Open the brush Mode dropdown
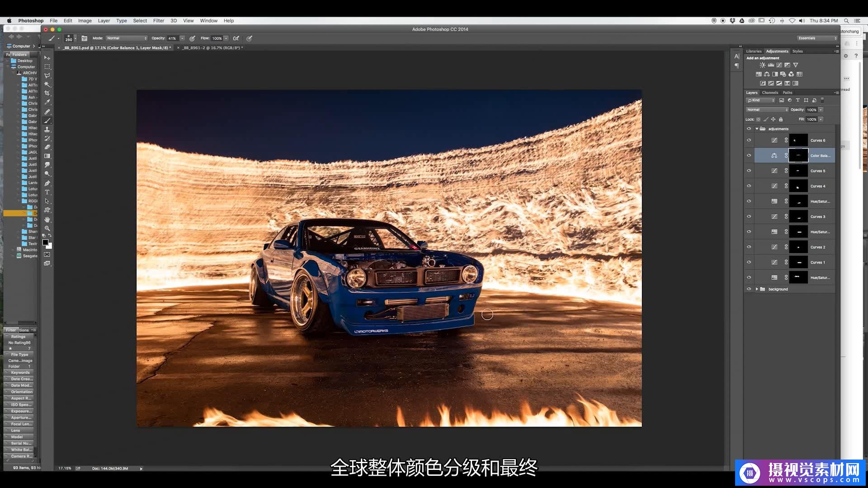 pos(126,38)
